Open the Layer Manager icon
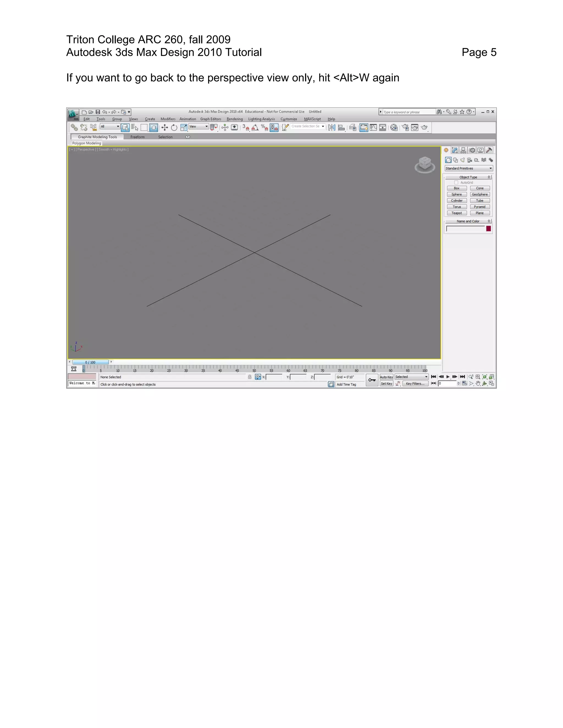563x728 pixels. point(352,127)
